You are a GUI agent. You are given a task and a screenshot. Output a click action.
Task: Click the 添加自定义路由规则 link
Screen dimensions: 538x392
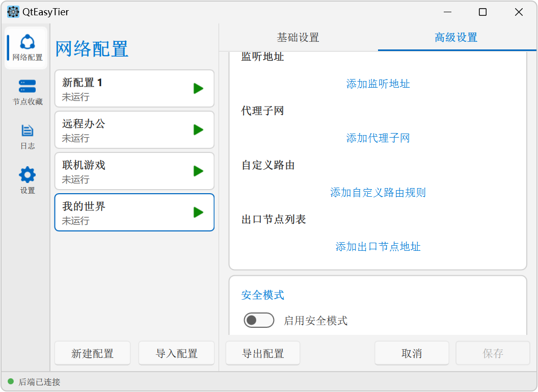[378, 192]
